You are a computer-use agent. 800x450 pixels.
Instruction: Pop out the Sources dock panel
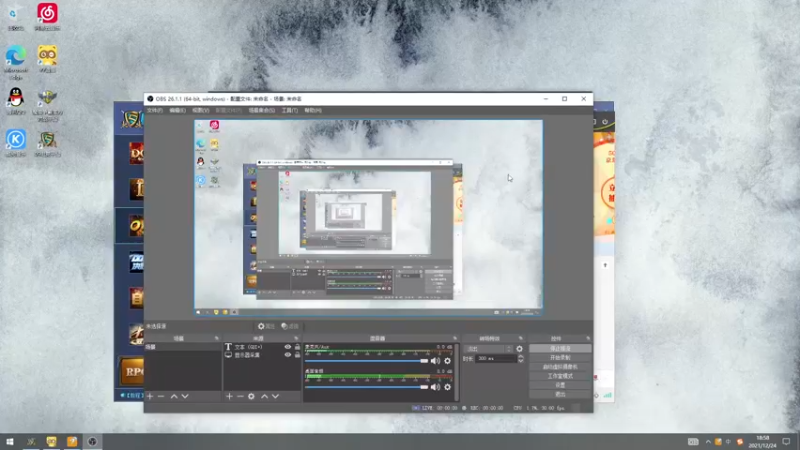(x=296, y=338)
